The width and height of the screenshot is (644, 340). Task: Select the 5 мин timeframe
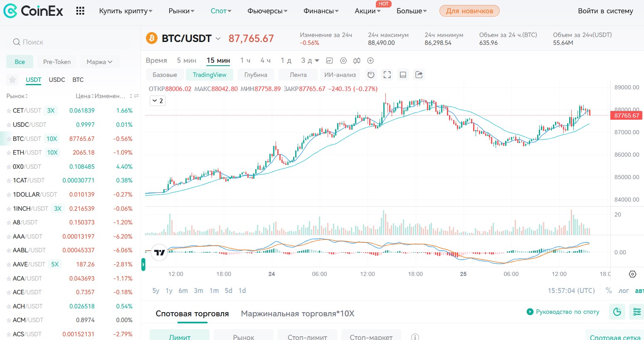[187, 61]
